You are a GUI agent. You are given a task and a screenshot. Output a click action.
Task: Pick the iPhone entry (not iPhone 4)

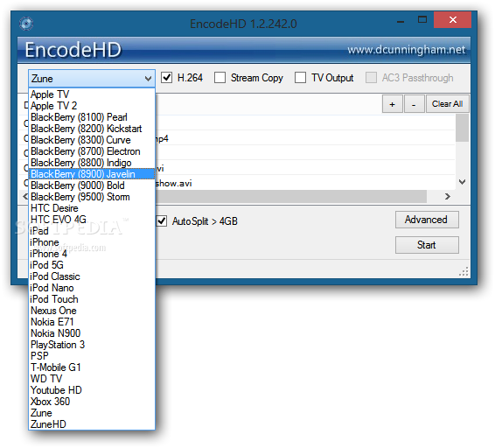tap(92, 242)
